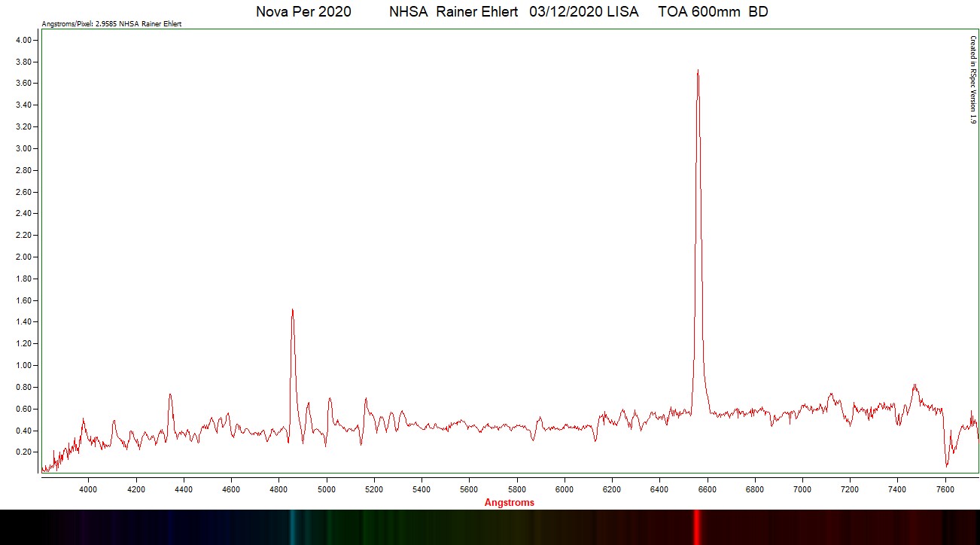Click the deep absorption dip near 7600 Angstroms
This screenshot has height=545, width=980.
[947, 464]
